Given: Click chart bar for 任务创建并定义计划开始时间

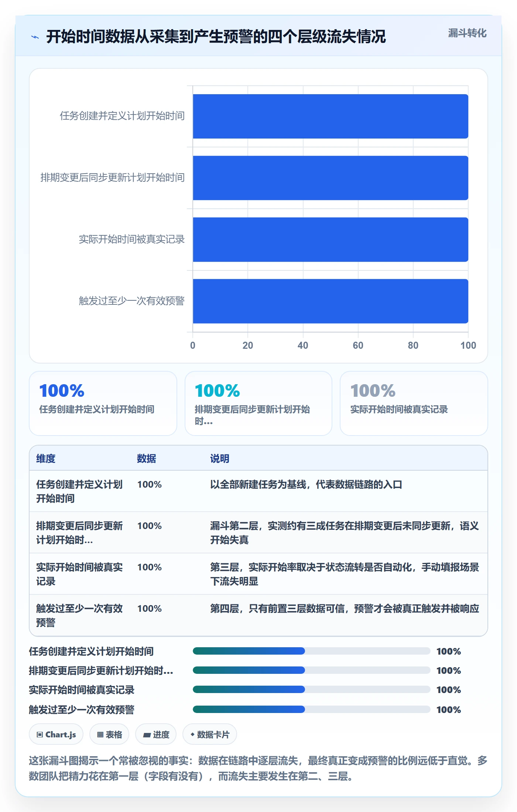Looking at the screenshot, I should point(331,116).
